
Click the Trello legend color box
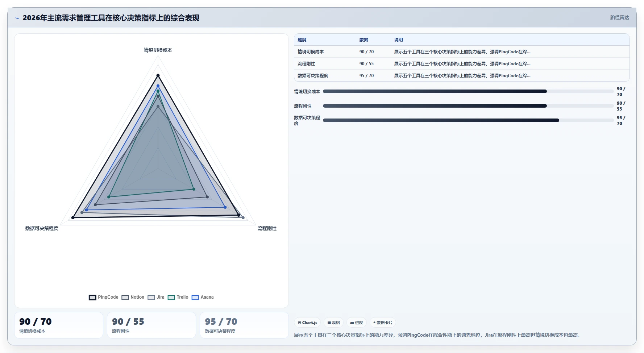click(x=171, y=298)
